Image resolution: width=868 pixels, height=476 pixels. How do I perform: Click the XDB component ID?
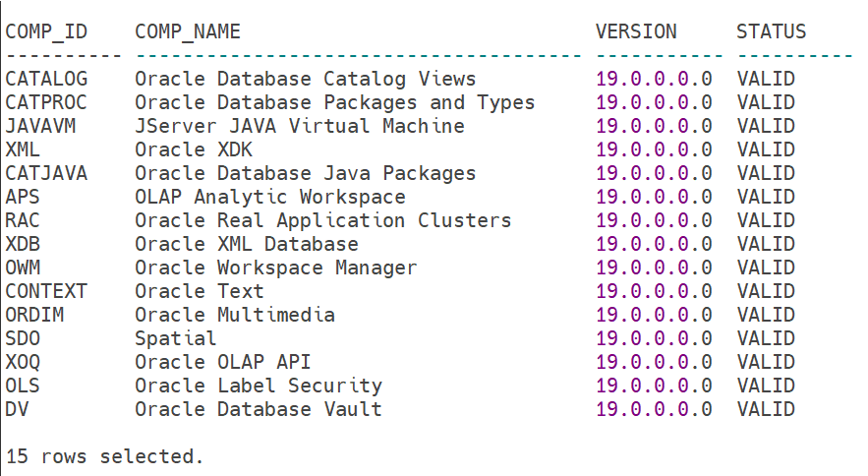coord(23,244)
